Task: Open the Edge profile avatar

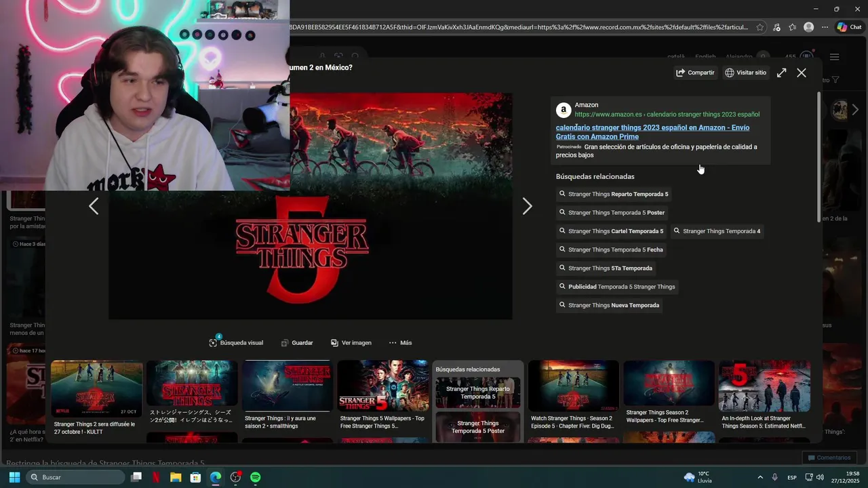Action: coord(808,27)
